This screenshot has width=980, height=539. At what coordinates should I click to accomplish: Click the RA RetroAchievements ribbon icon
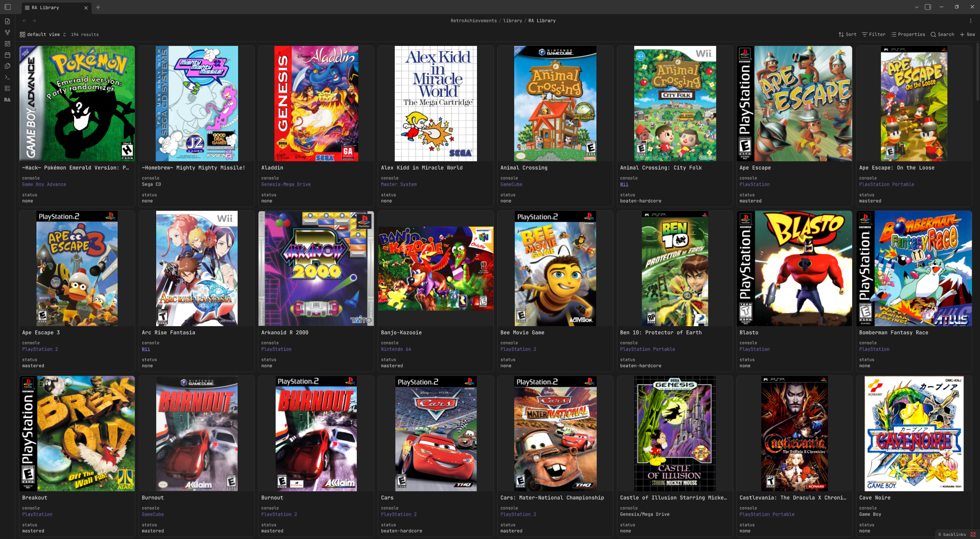click(7, 100)
